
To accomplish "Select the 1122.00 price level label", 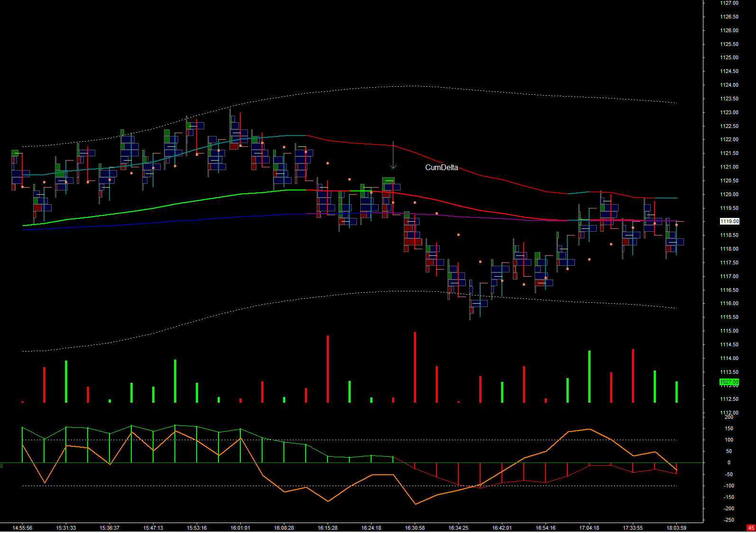I will (x=729, y=139).
